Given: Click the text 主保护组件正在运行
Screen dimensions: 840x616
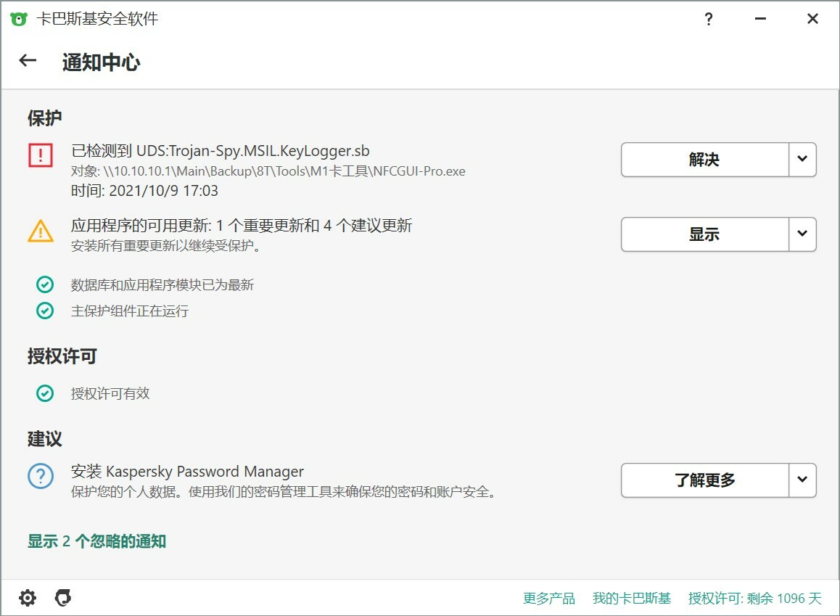Looking at the screenshot, I should 130,311.
